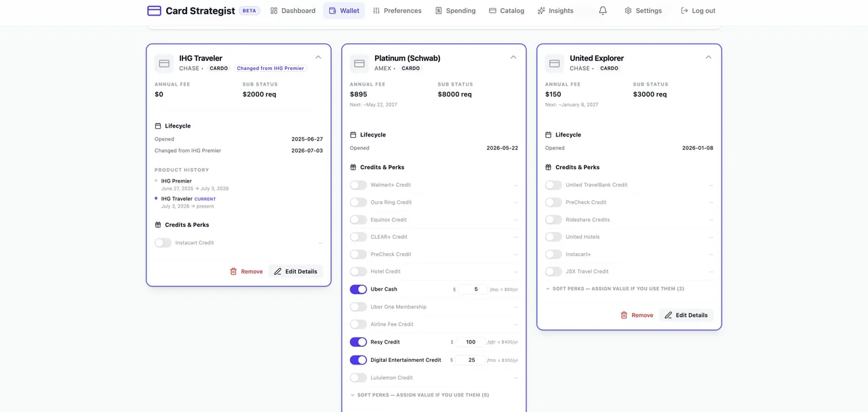Click the Resy Credit amount field
The width and height of the screenshot is (868, 412).
coord(471,342)
